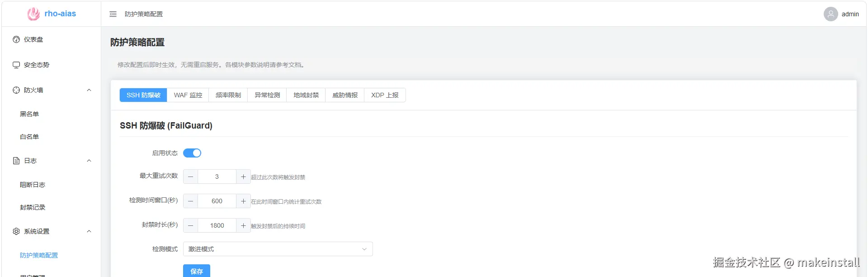Click the admin avatar icon
The width and height of the screenshot is (868, 277).
coord(830,14)
